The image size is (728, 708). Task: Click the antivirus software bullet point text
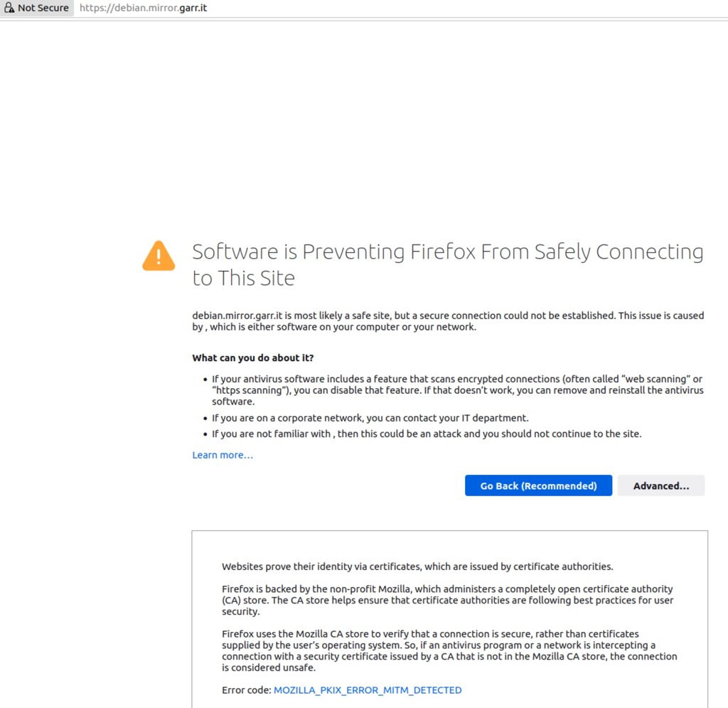click(x=457, y=390)
